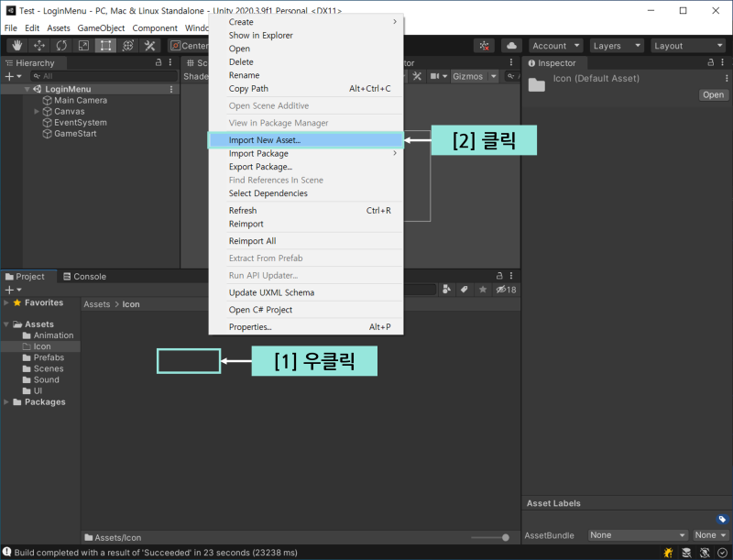Click the collab disabled icon
Image resolution: width=733 pixels, height=560 pixels.
point(484,45)
